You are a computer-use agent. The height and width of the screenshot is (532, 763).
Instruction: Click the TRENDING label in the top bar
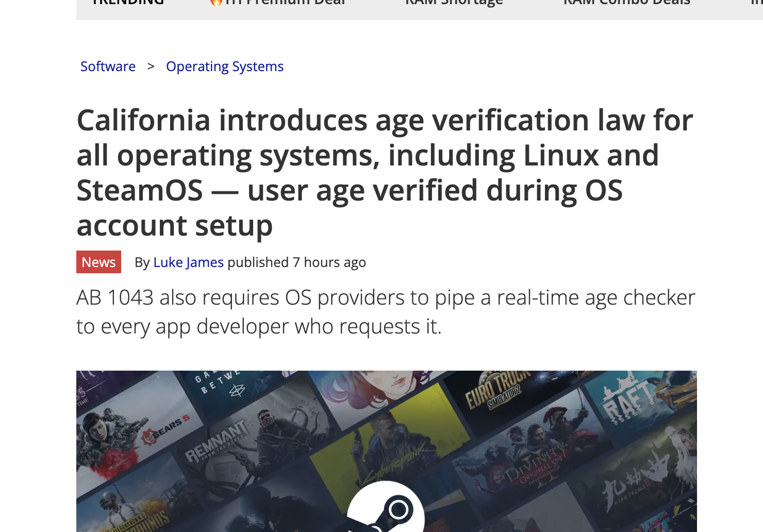pos(128,3)
